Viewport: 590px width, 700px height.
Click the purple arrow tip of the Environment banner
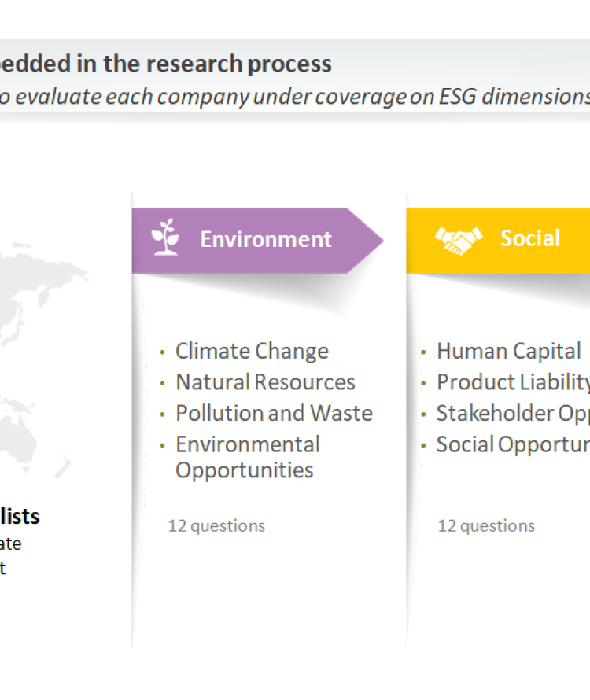click(x=370, y=240)
